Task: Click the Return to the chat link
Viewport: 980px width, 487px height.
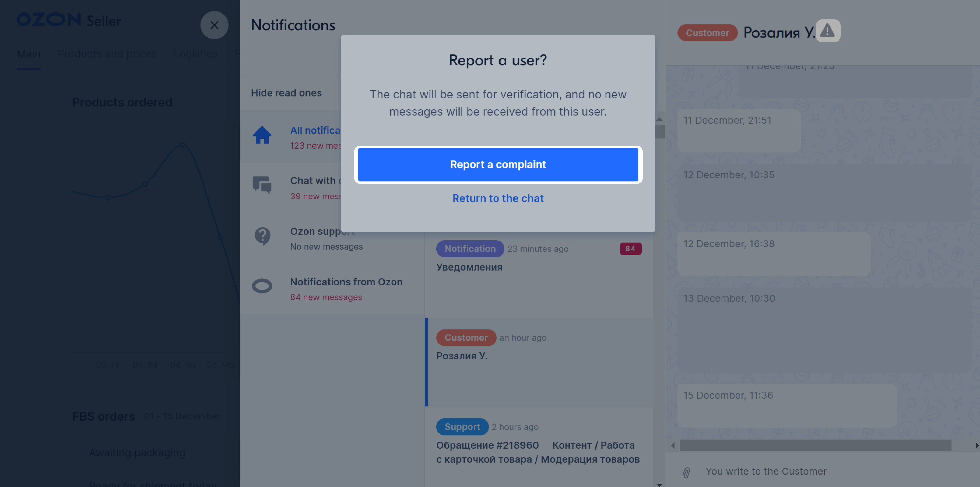Action: pyautogui.click(x=498, y=198)
